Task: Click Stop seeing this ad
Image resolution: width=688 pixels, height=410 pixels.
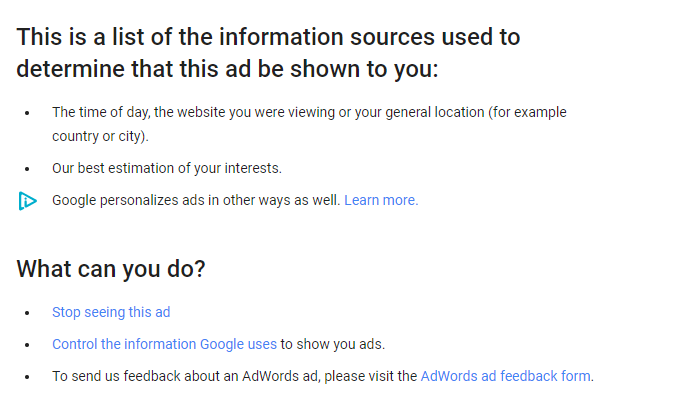Action: point(111,312)
